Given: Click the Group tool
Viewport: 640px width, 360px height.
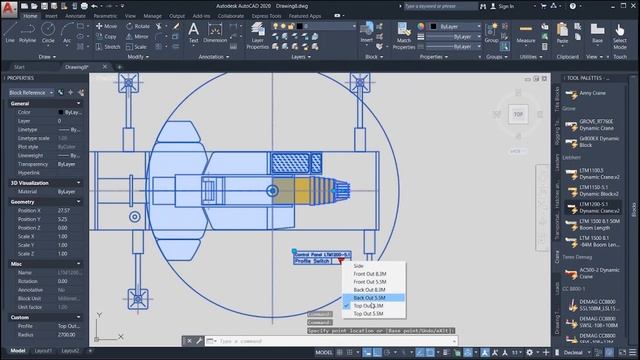Looking at the screenshot, I should click(x=491, y=33).
